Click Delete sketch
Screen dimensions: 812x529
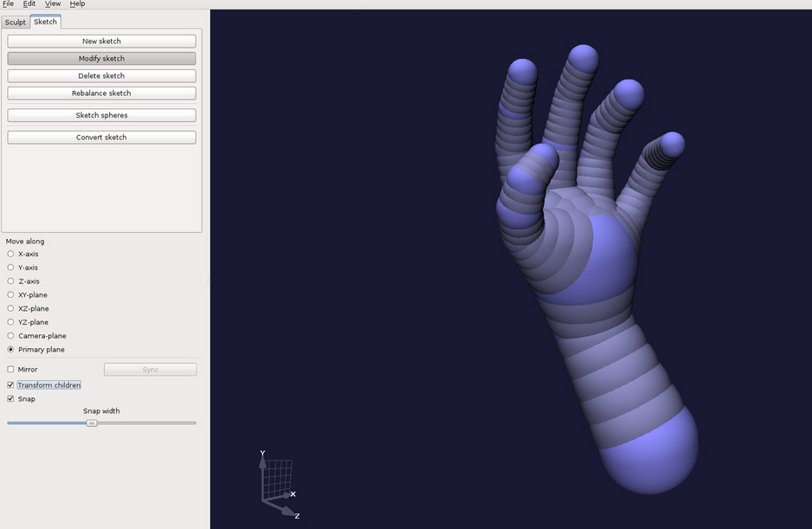click(x=101, y=75)
